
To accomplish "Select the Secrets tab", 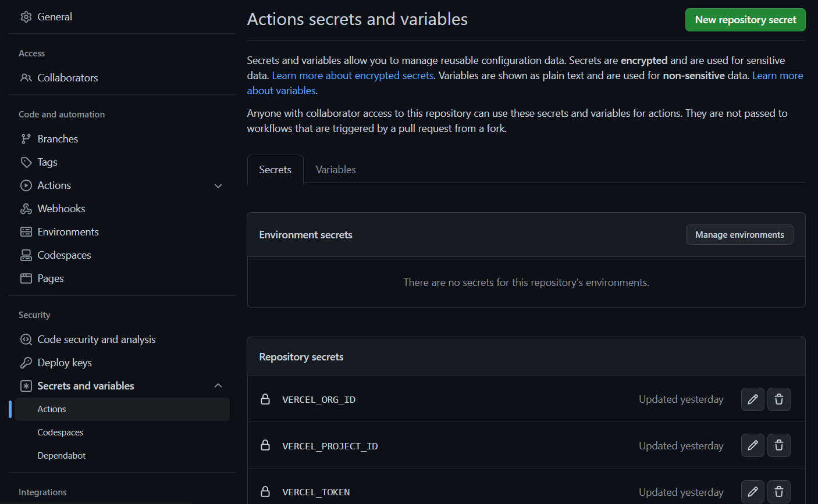I will coord(275,169).
